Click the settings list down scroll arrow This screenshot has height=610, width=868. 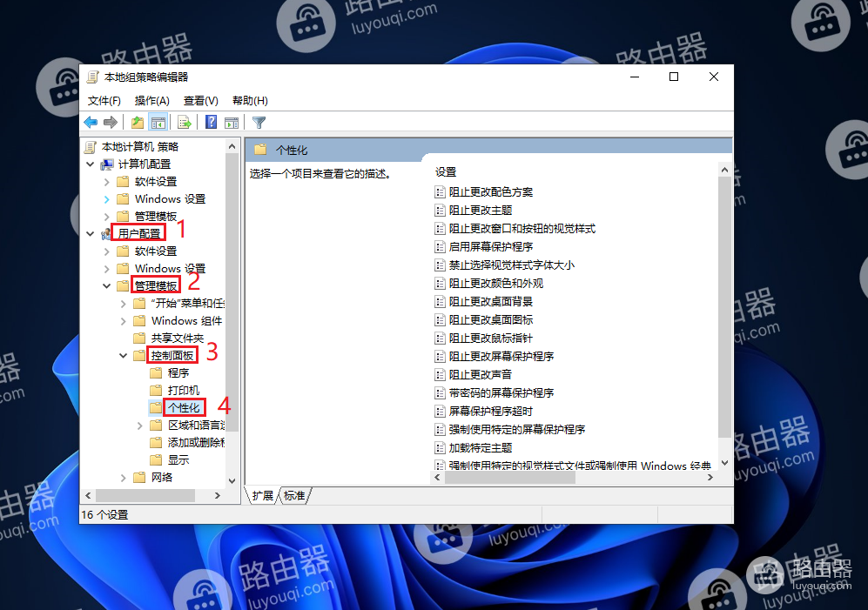[724, 463]
